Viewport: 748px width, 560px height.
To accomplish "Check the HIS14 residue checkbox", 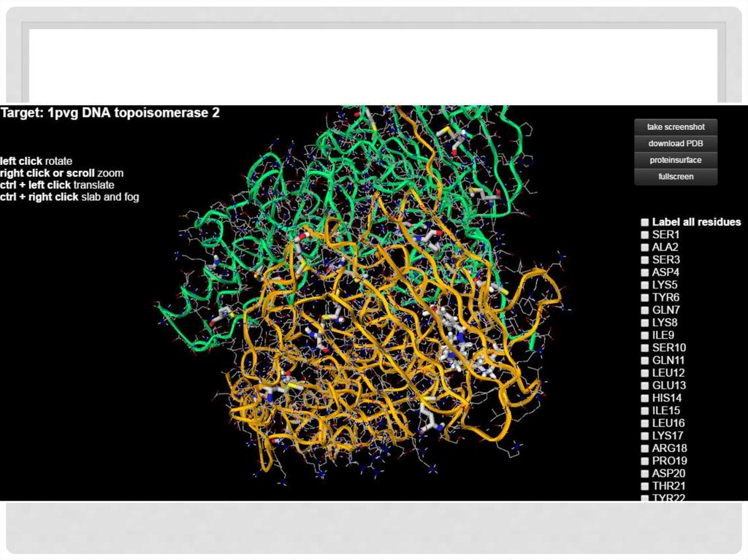I will coord(645,398).
